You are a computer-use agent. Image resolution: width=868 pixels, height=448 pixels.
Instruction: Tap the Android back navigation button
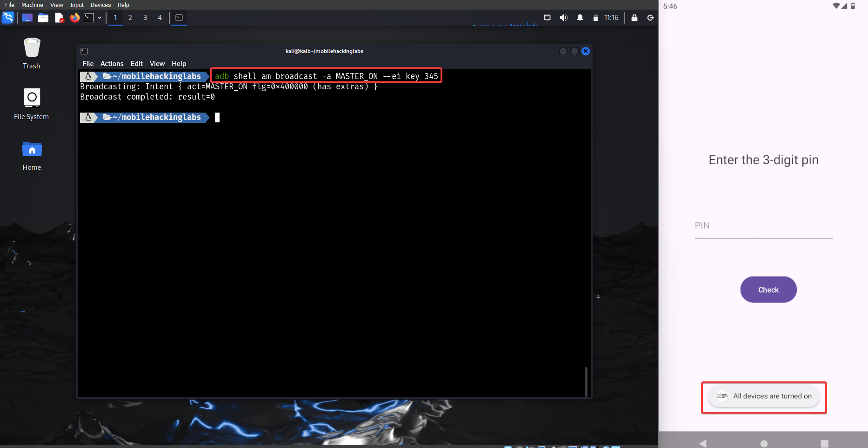pos(702,443)
